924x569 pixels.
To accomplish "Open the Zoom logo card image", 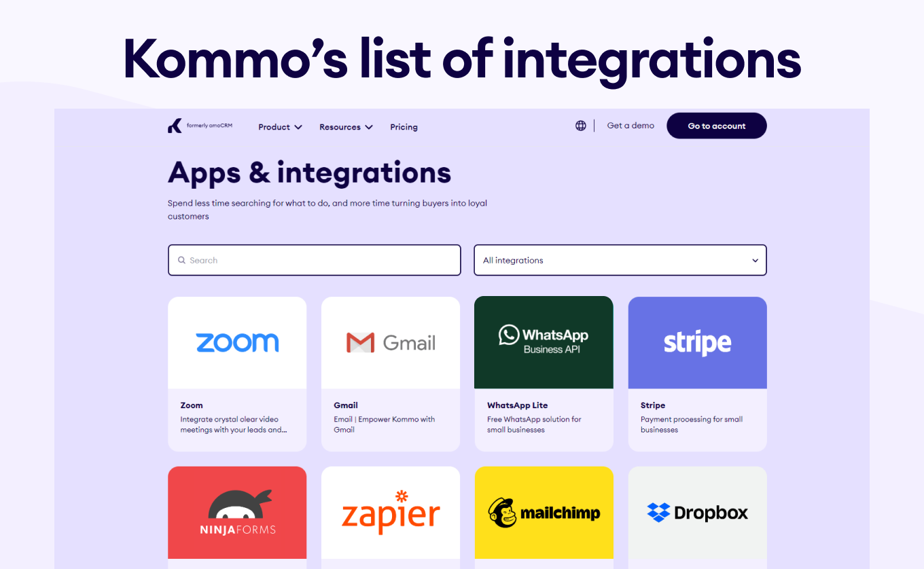I will [237, 342].
